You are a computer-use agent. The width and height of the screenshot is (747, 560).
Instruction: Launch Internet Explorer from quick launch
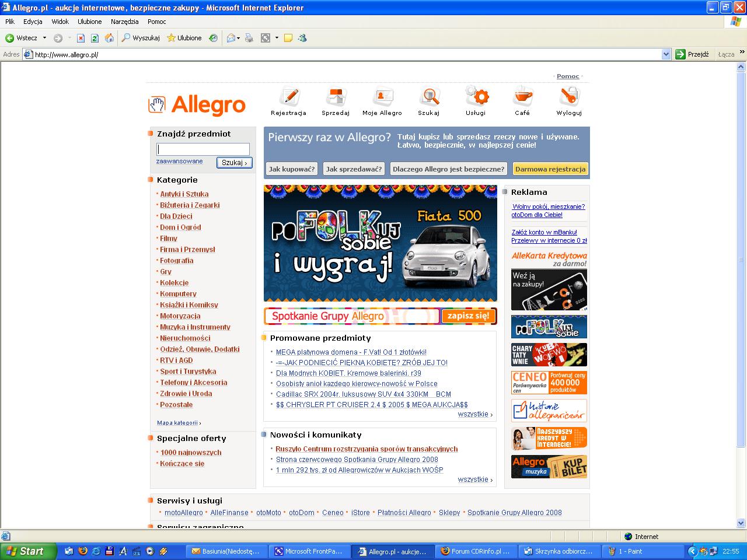coord(96,551)
